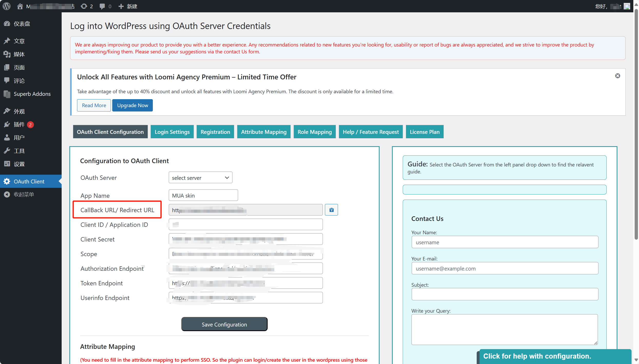
Task: Open the 仪表盘 dashboard menu
Action: [x=31, y=24]
